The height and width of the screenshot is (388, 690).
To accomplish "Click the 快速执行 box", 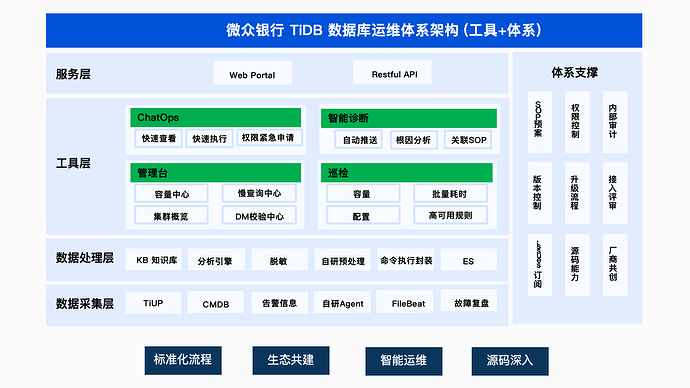I will [209, 139].
